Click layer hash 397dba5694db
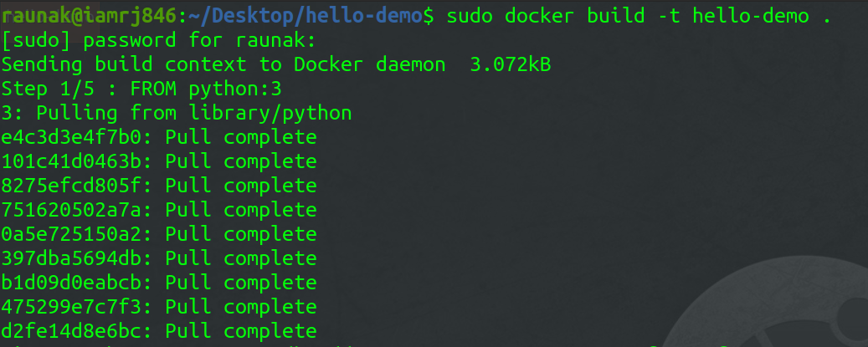 (x=79, y=258)
